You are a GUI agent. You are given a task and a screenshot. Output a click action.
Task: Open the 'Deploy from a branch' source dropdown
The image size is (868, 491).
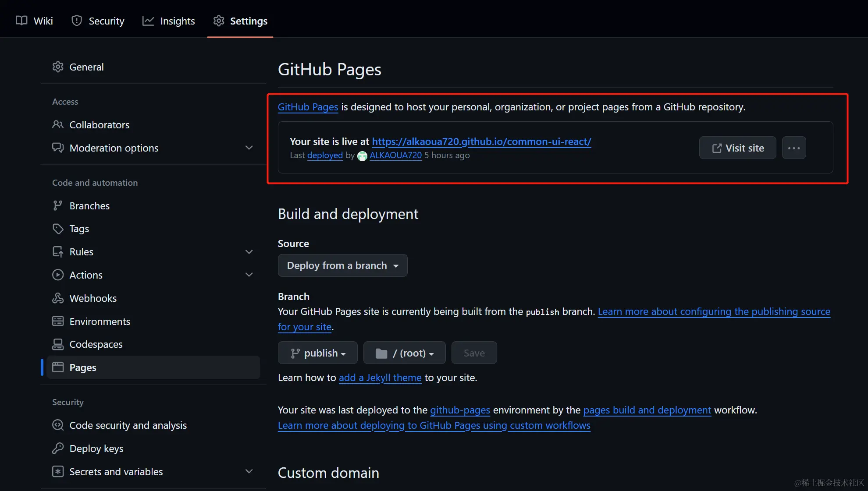point(342,265)
